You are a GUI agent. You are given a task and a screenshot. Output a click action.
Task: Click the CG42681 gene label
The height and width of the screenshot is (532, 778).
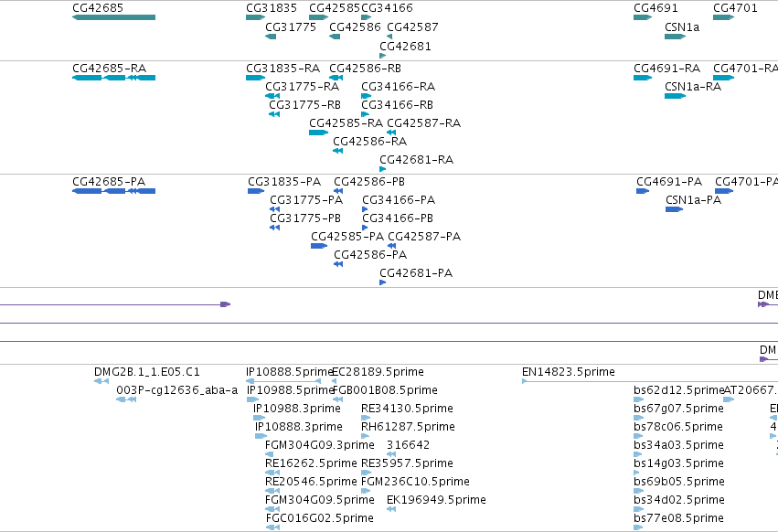[405, 46]
